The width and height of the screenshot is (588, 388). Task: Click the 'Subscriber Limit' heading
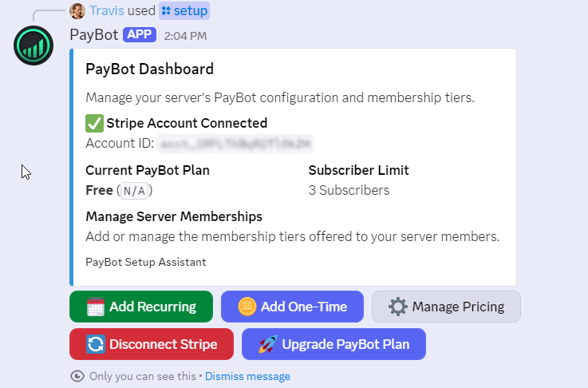tap(358, 170)
